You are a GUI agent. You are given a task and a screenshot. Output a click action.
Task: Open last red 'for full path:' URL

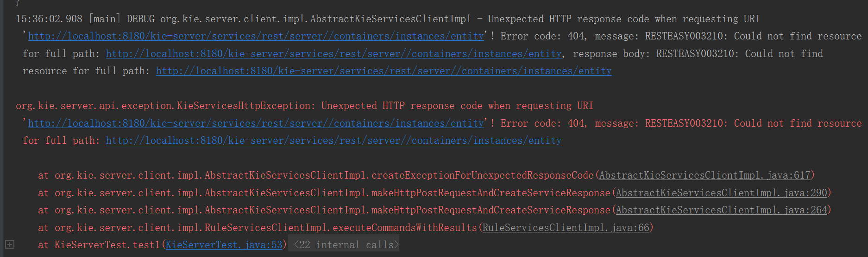pyautogui.click(x=334, y=141)
